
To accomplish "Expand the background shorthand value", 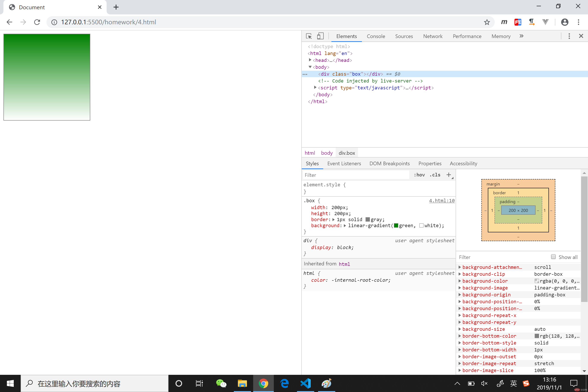I will 345,225.
